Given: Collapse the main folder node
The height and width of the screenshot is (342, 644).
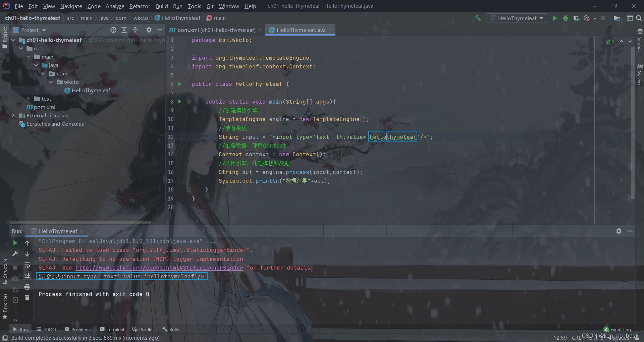Looking at the screenshot, I should point(28,57).
